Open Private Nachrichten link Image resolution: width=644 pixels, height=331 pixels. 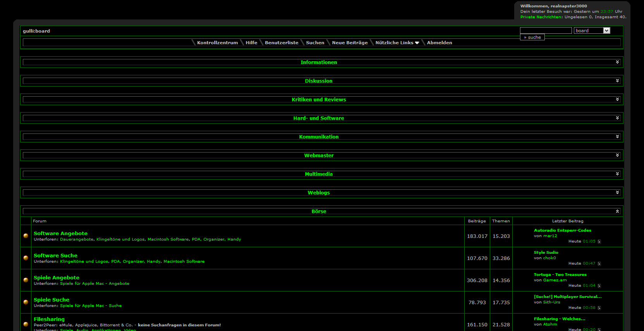pyautogui.click(x=541, y=17)
